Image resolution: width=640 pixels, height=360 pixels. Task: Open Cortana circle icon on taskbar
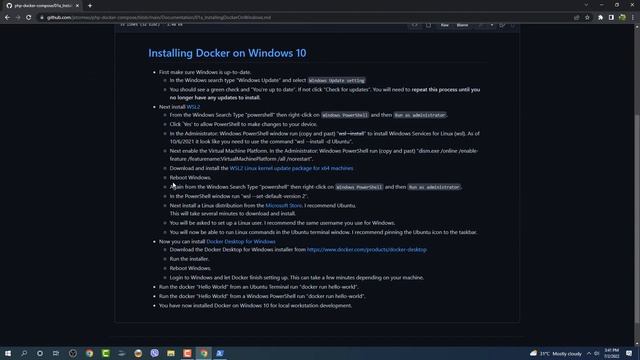pos(40,353)
